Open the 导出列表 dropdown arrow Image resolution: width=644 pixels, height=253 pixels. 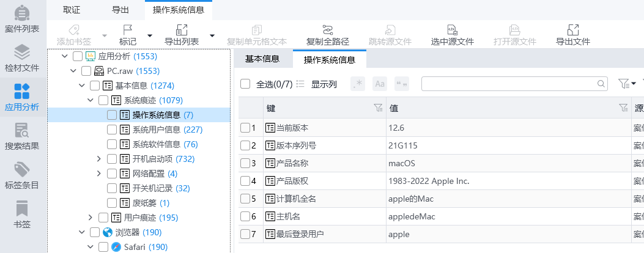coord(212,35)
